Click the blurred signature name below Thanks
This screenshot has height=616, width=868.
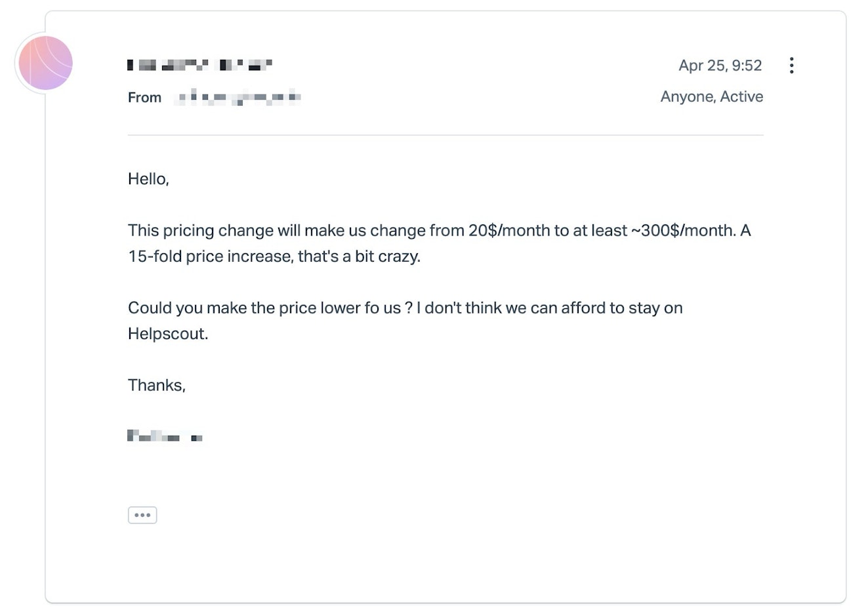(165, 436)
